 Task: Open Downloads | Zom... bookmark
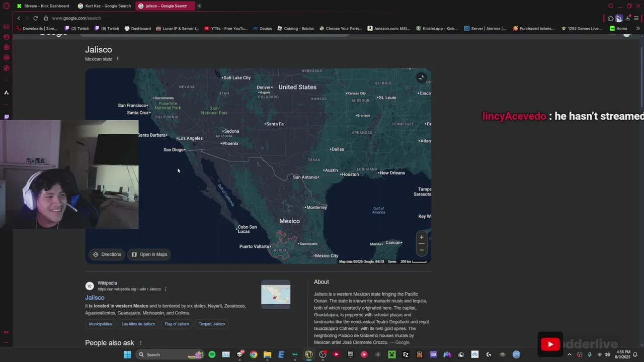pyautogui.click(x=36, y=29)
